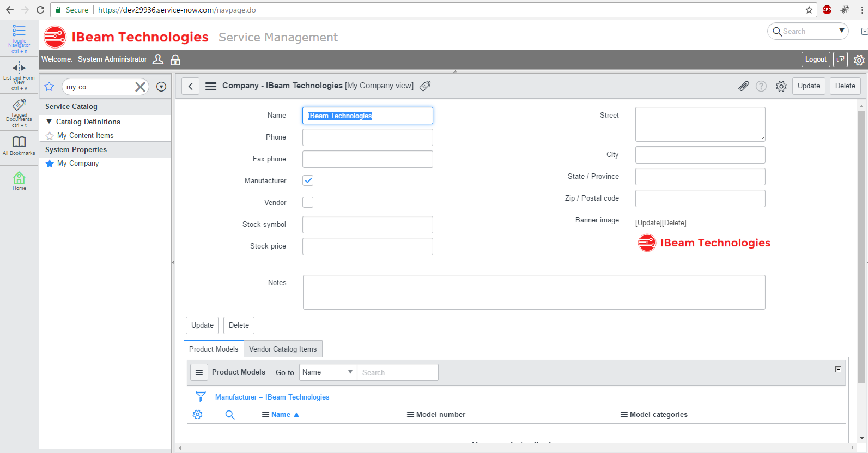Click the horizontal scrollbar at bottom
This screenshot has width=868, height=453.
pos(515,448)
